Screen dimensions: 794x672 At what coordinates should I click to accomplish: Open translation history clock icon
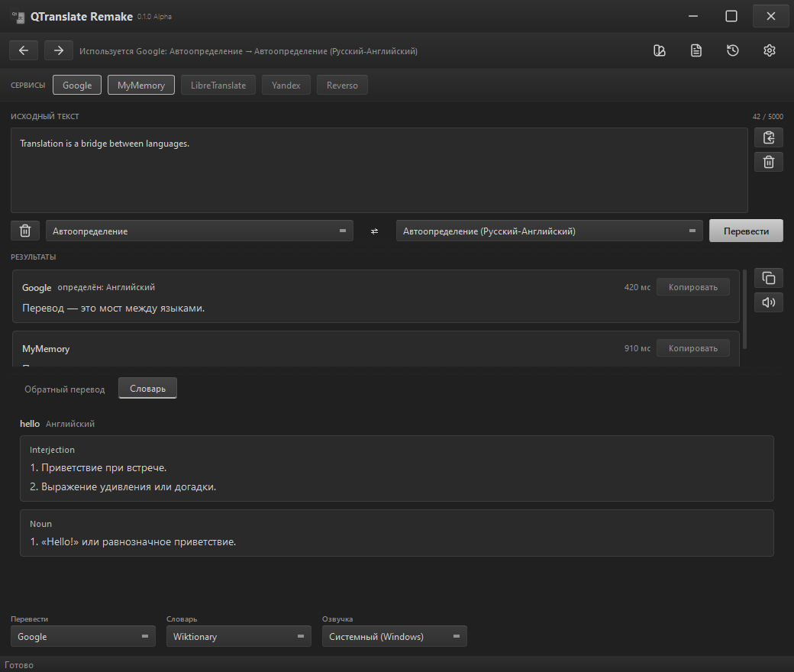[x=733, y=50]
